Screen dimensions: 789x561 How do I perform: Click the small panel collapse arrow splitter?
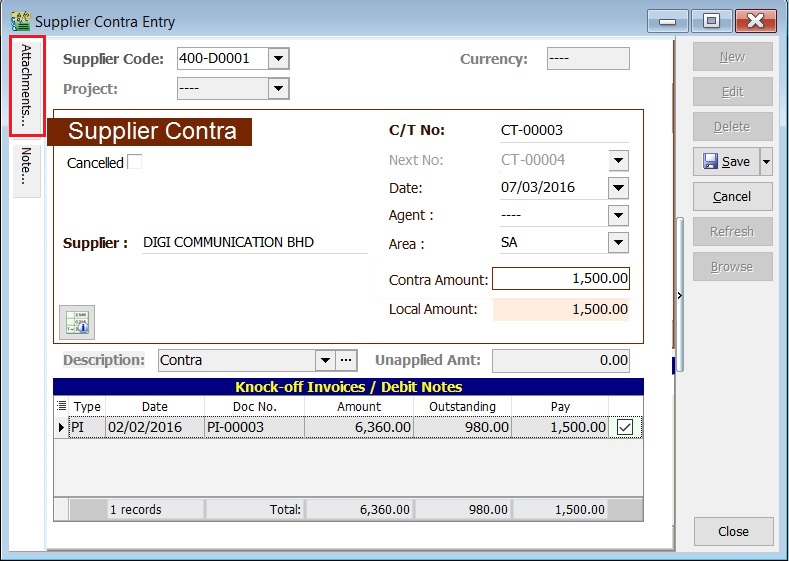(680, 295)
